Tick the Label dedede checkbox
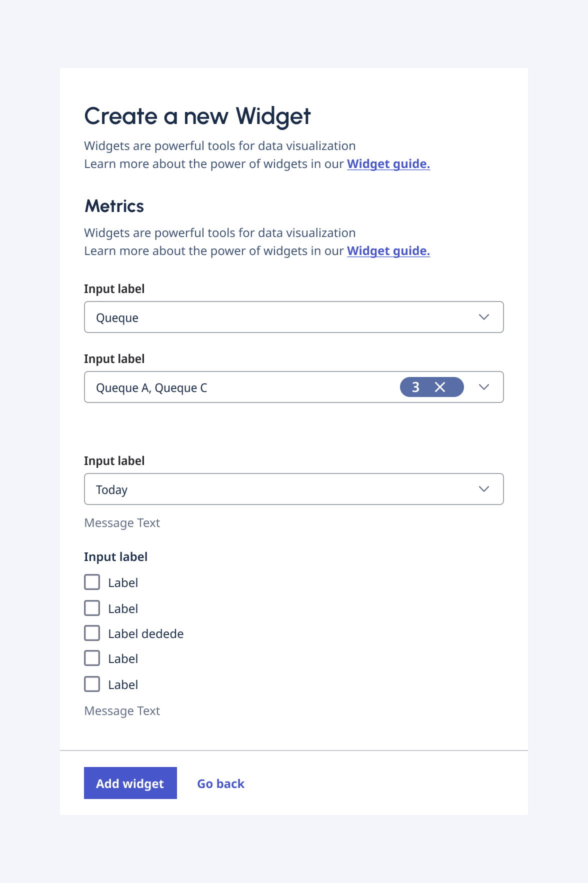Viewport: 588px width, 883px height. [x=92, y=633]
